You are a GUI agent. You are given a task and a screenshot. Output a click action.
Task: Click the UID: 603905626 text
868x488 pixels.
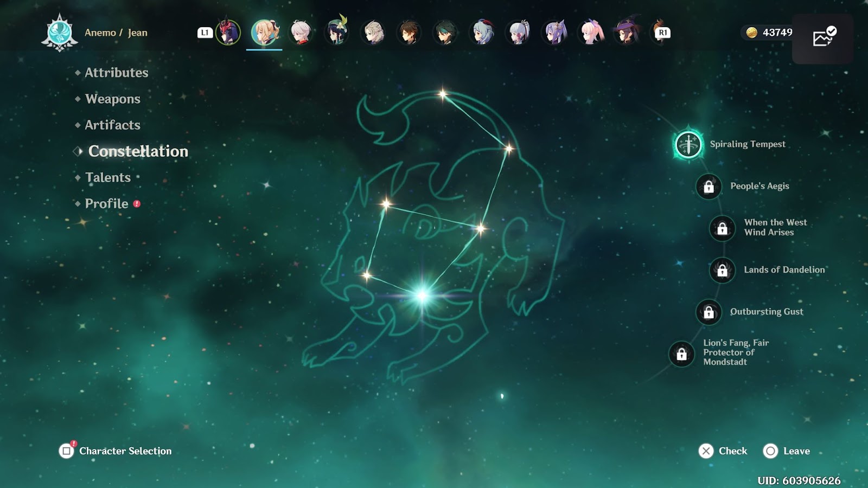(x=799, y=480)
